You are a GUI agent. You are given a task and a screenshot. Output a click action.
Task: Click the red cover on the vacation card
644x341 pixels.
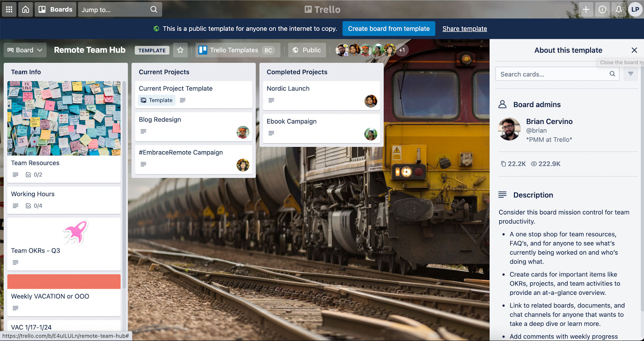click(64, 281)
